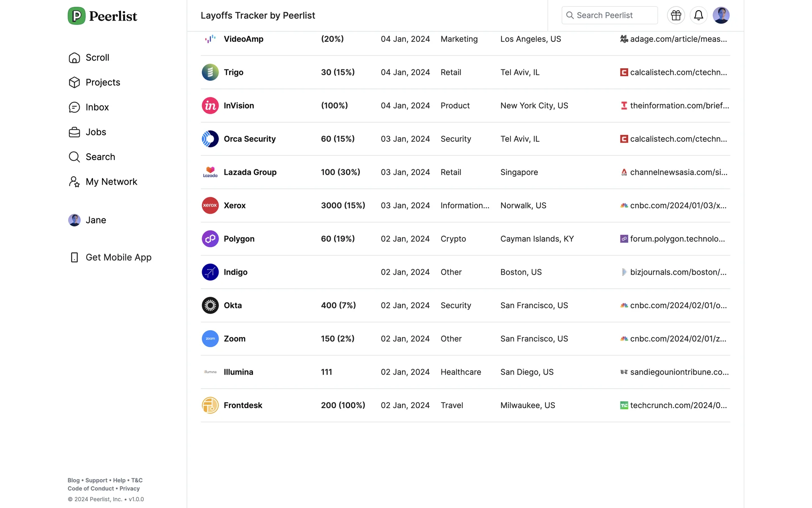Click the gift box icon in header

point(676,15)
